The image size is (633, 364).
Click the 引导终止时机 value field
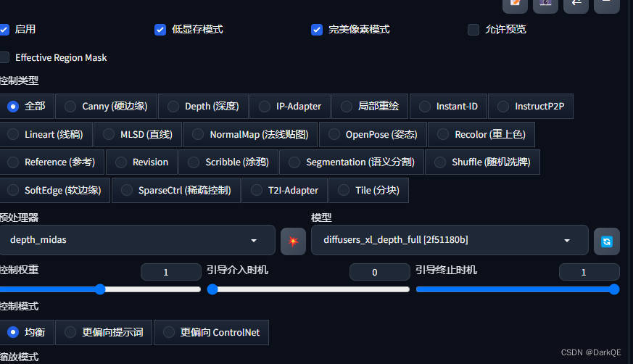[589, 272]
